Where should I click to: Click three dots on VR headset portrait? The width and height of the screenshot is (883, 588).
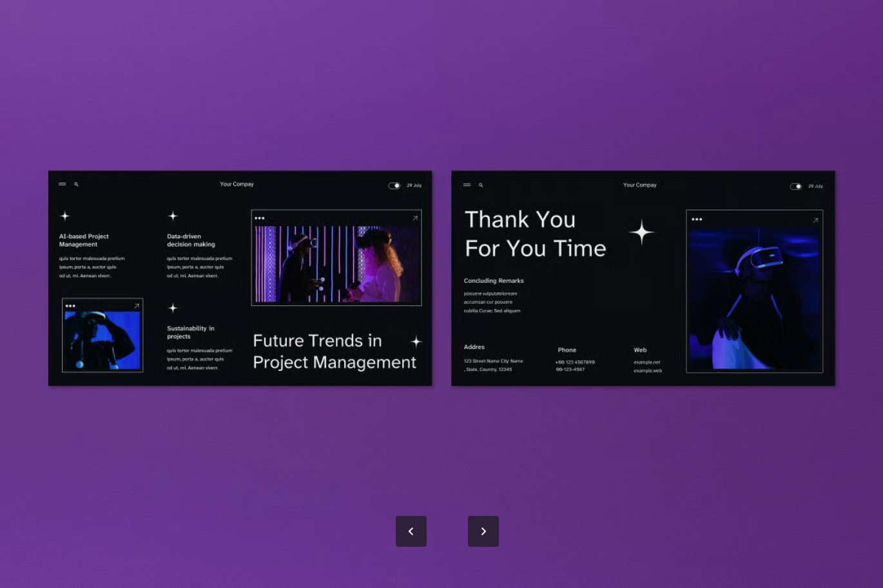tap(697, 220)
